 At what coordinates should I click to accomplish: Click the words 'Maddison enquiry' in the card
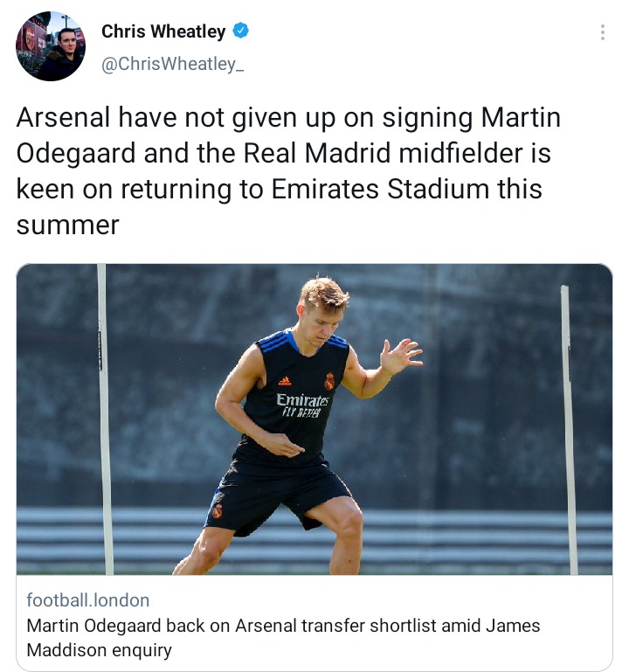99,650
